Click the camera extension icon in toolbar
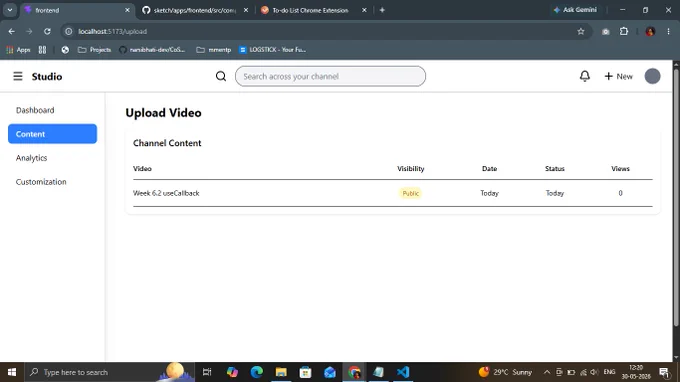Viewport: 680px width, 382px height. [x=605, y=31]
